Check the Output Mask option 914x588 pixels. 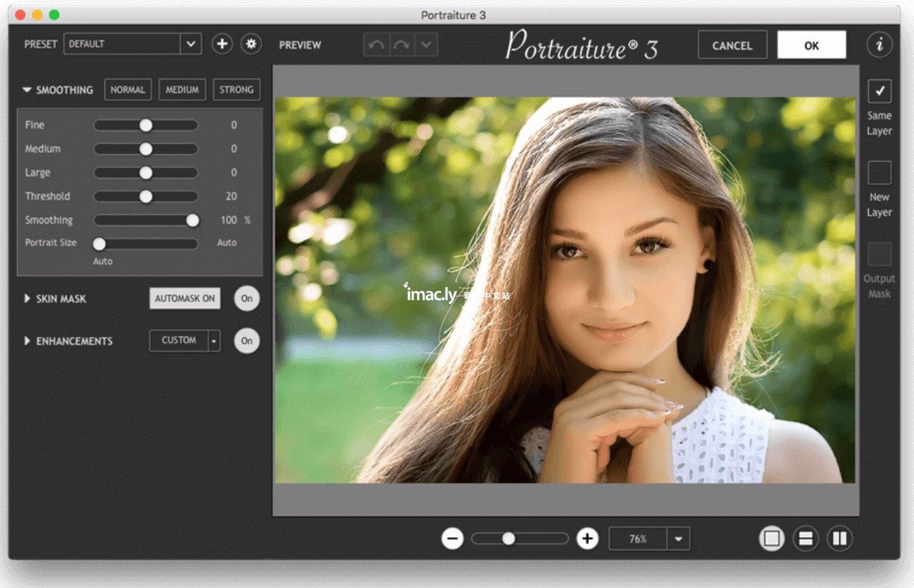pos(880,254)
